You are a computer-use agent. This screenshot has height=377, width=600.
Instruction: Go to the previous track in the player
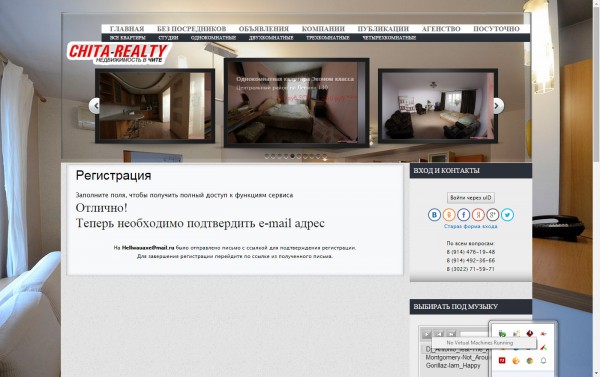[x=439, y=334]
